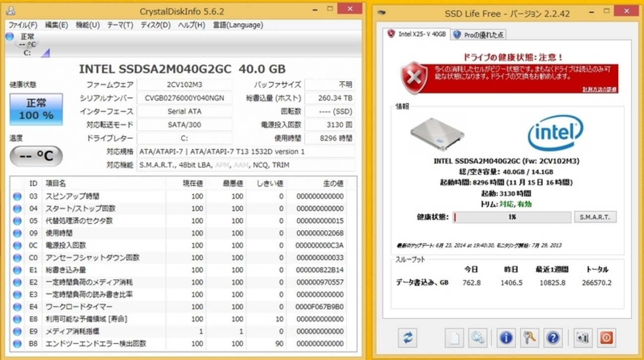Open the ディスク(D) menu
Image resolution: width=644 pixels, height=360 pixels.
[x=156, y=25]
